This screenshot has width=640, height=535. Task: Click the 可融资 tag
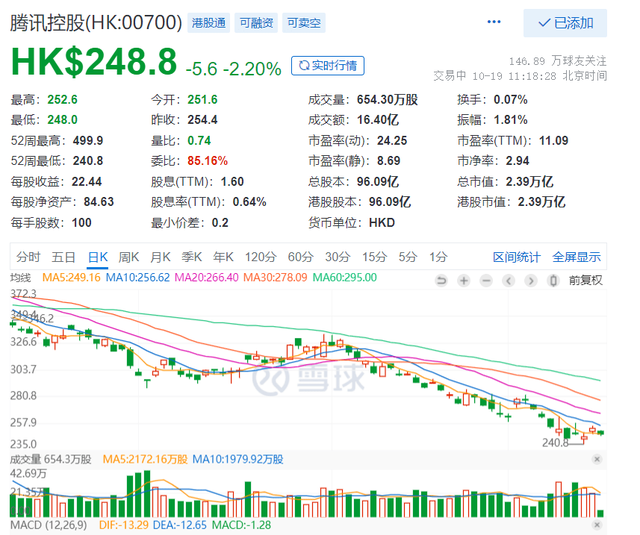click(x=256, y=23)
